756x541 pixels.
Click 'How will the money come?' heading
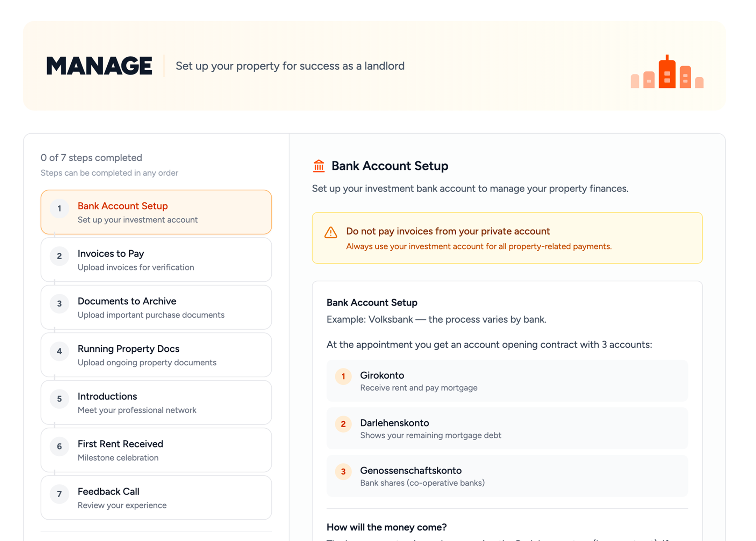(387, 527)
